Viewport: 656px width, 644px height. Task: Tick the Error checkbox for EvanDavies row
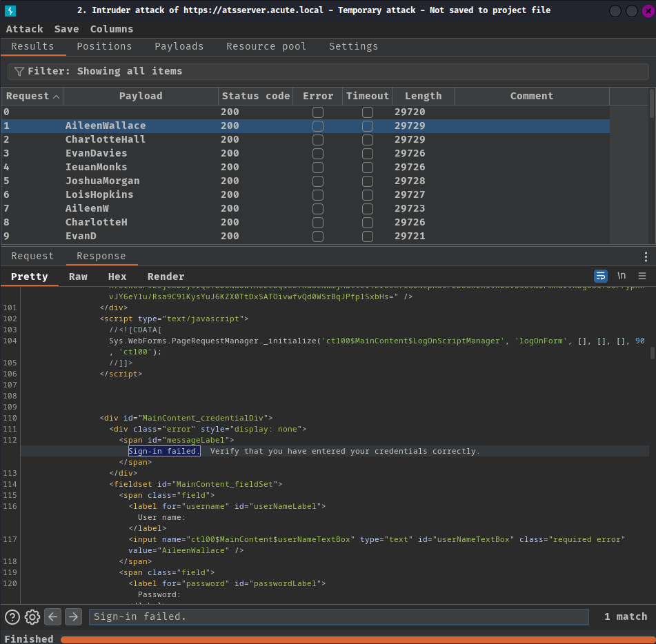tap(317, 154)
